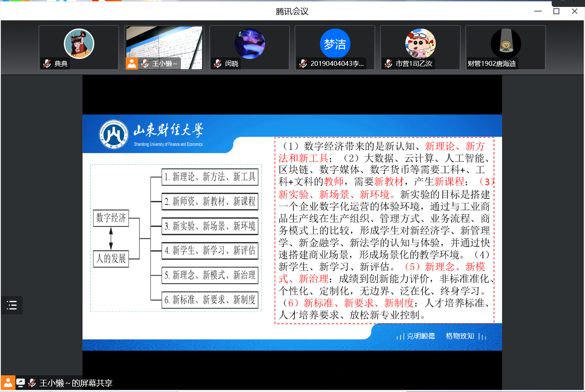585x392 pixels.
Task: Click the 数字经济 box in the slide
Action: point(111,218)
